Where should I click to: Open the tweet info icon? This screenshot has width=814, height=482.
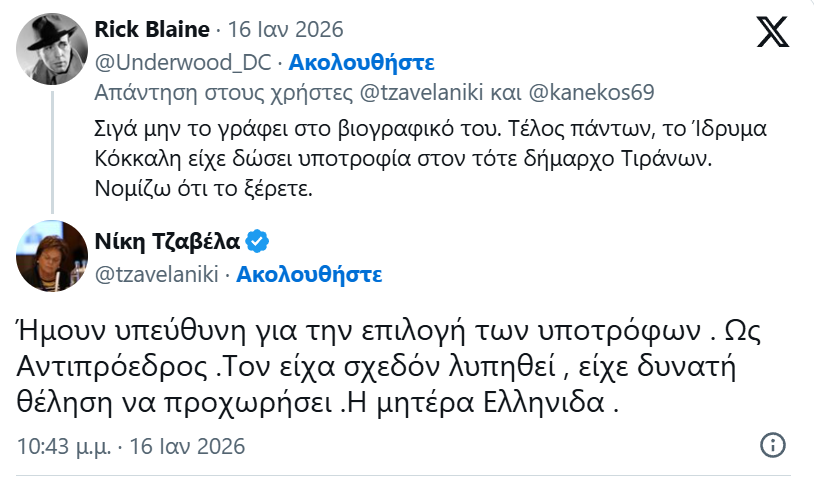772,444
